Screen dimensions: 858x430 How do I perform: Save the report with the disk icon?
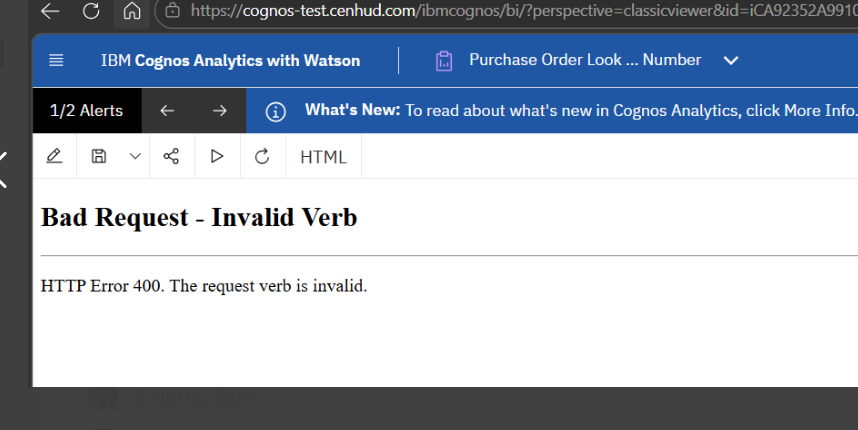click(98, 156)
